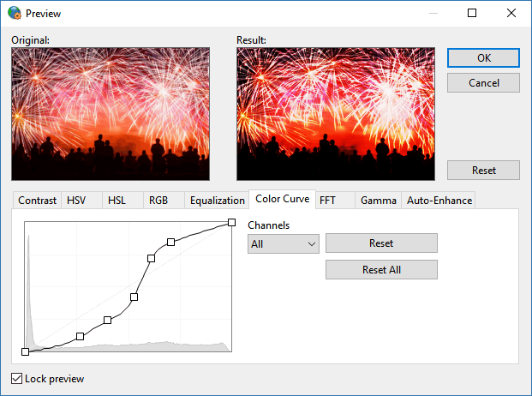The height and width of the screenshot is (396, 532).
Task: Switch to the Gamma tab
Action: click(378, 201)
